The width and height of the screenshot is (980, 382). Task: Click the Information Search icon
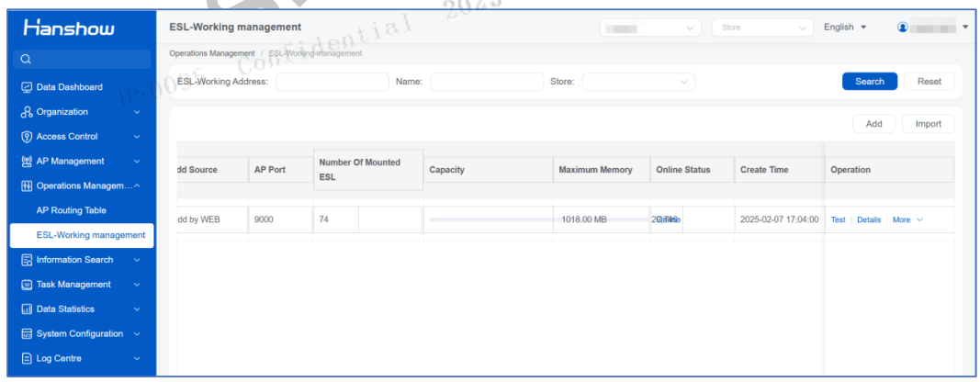[27, 260]
